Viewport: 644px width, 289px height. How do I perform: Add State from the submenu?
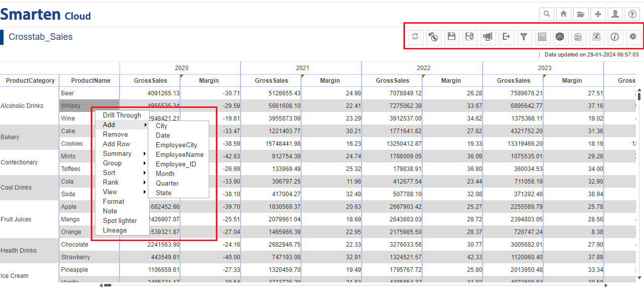(x=179, y=193)
